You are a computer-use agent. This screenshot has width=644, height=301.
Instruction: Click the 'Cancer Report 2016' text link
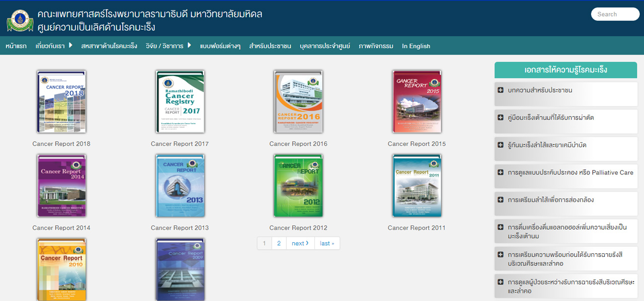[298, 144]
